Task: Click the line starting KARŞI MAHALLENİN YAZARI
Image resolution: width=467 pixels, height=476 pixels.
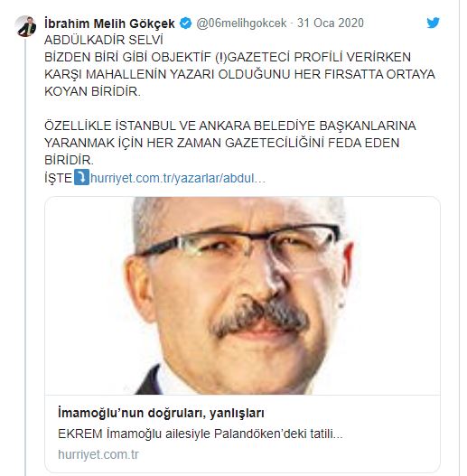Action: (239, 74)
